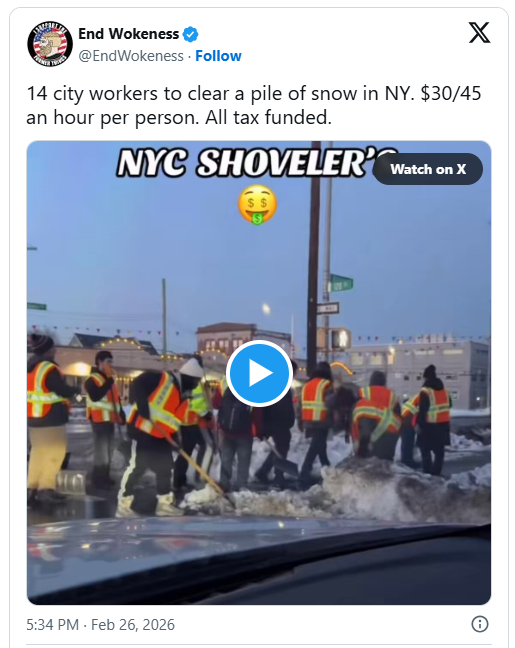Click the info circle icon
This screenshot has height=648, width=515.
(479, 624)
